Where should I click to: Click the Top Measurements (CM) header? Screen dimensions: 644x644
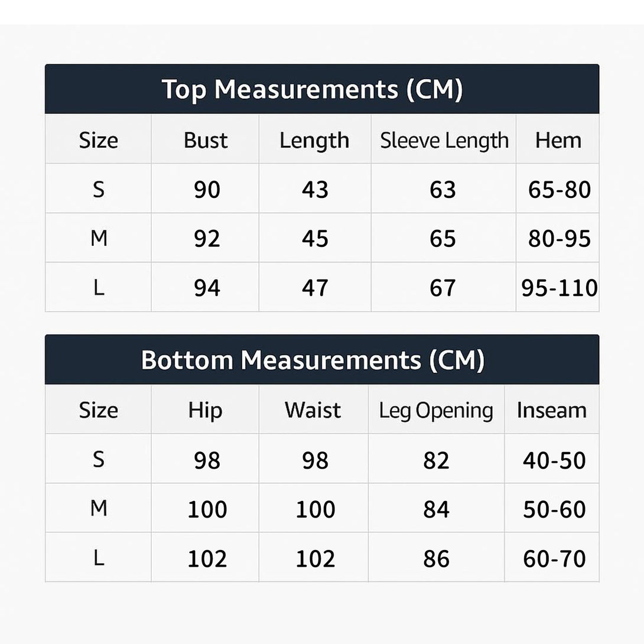pos(312,90)
